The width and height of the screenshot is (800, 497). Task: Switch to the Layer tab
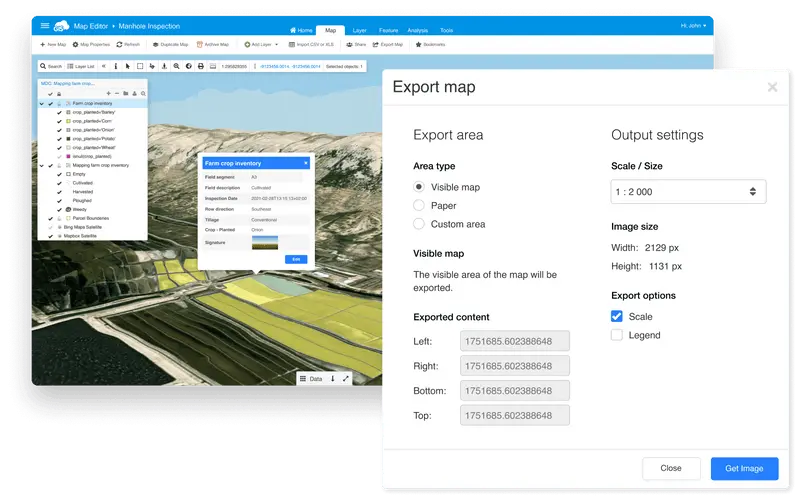pos(360,31)
